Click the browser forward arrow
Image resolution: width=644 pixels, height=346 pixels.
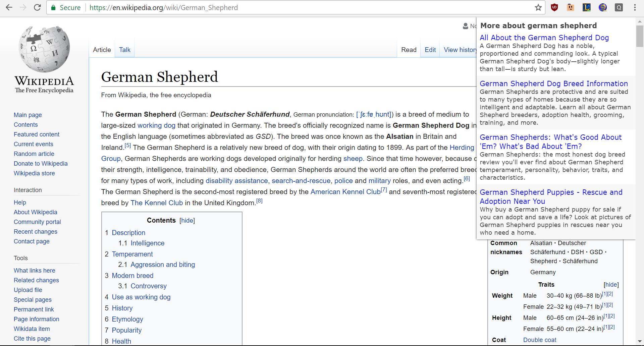[23, 7]
